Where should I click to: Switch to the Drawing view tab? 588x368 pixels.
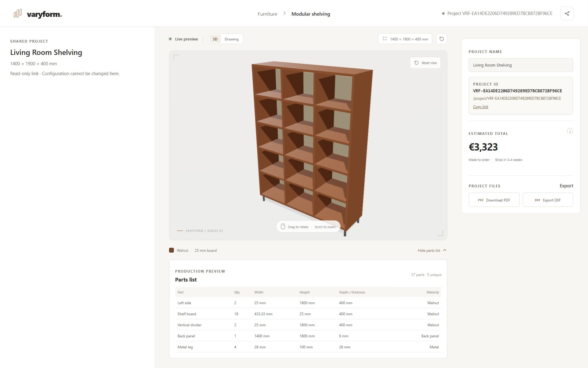(232, 39)
